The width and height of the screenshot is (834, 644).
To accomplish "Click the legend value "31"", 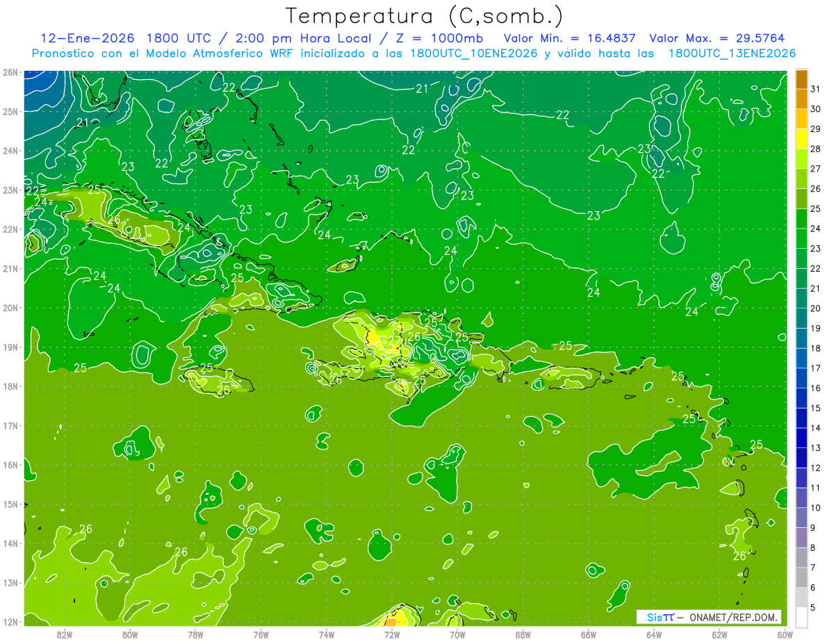I will [816, 89].
